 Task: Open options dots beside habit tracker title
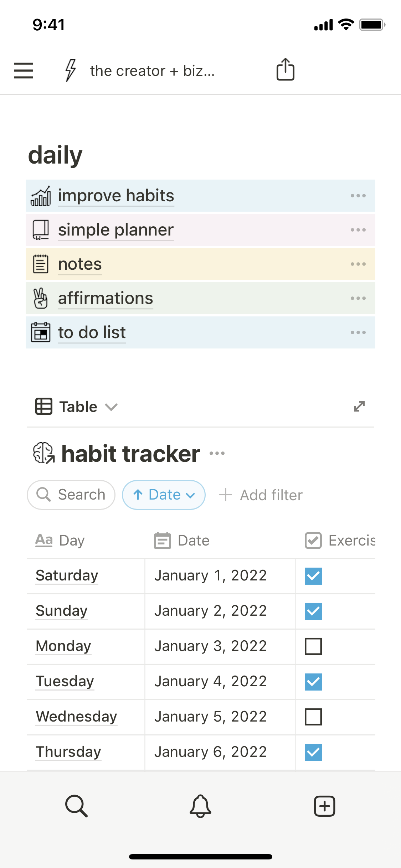pyautogui.click(x=217, y=453)
